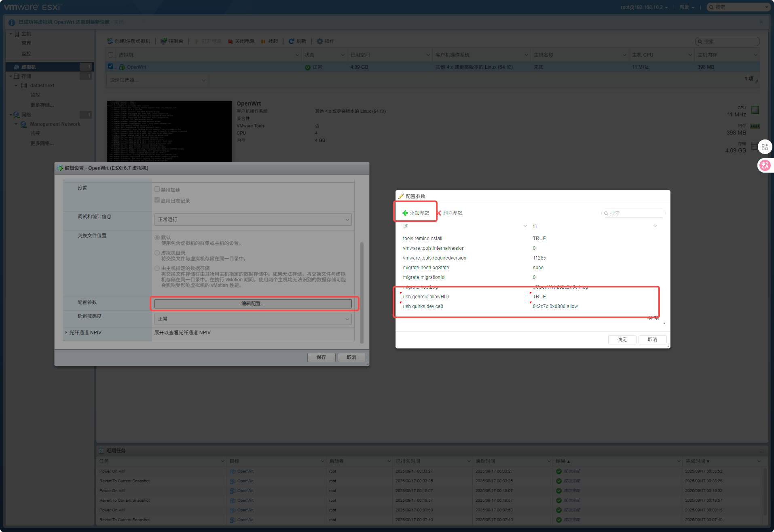Click the grayed Power on icon
Viewport: 774px width, 532px height.
click(x=197, y=41)
